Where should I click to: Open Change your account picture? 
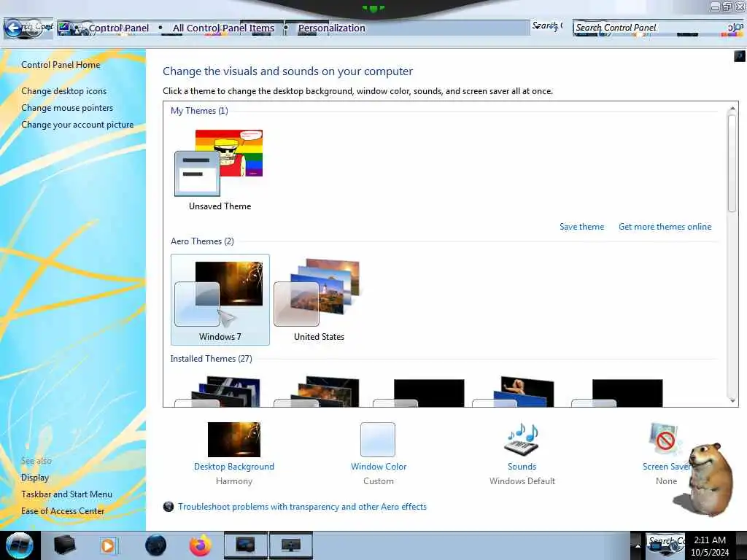[77, 124]
